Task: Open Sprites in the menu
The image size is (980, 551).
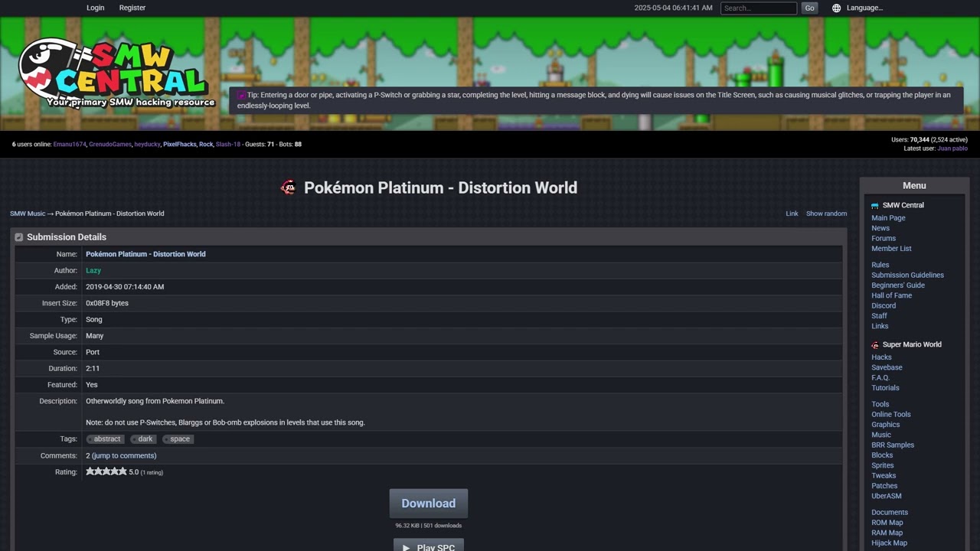Action: click(x=883, y=465)
